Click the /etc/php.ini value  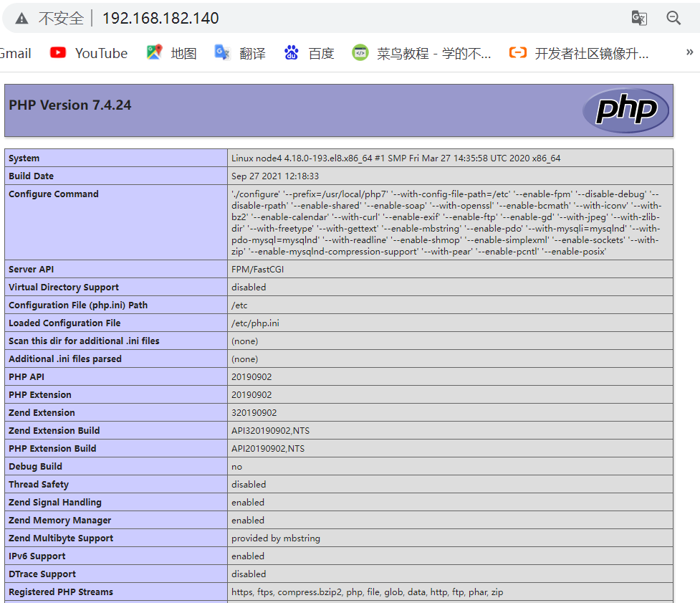[x=255, y=323]
